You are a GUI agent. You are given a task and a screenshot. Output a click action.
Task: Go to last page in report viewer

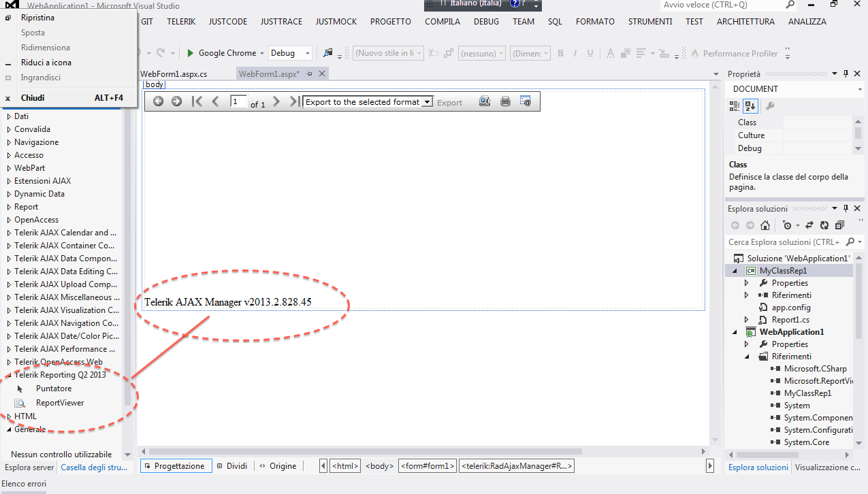point(294,101)
